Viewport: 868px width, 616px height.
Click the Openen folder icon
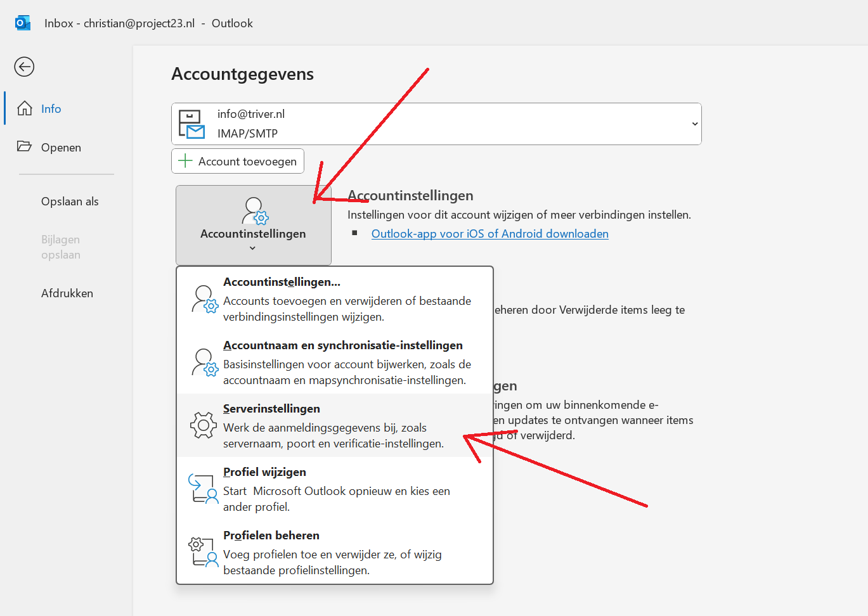pyautogui.click(x=25, y=146)
